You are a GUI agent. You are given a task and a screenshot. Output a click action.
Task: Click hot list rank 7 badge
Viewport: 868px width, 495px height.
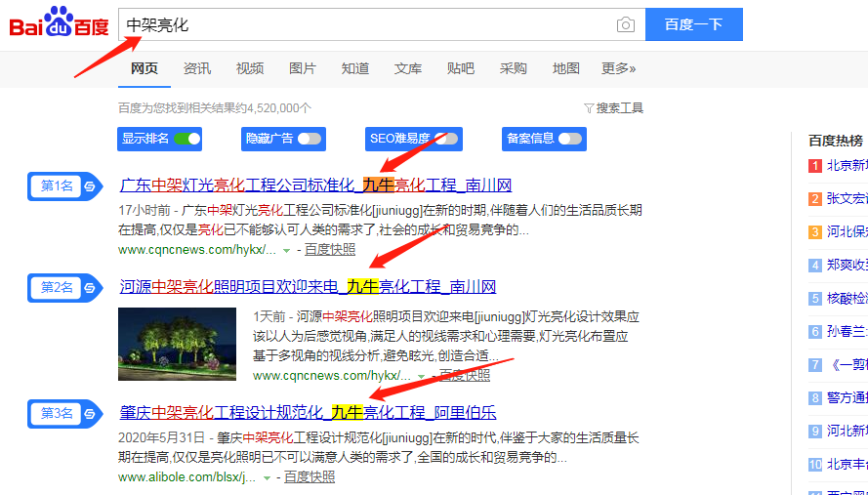pos(815,365)
